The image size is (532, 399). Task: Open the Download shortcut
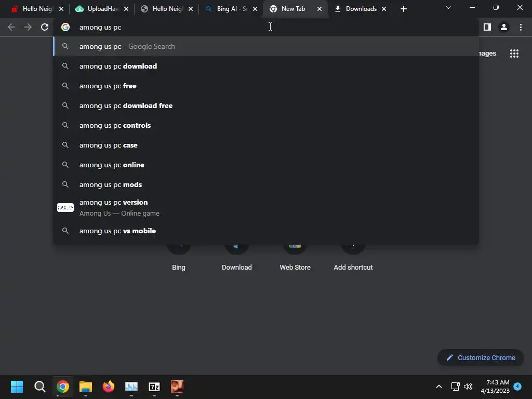coord(236,258)
